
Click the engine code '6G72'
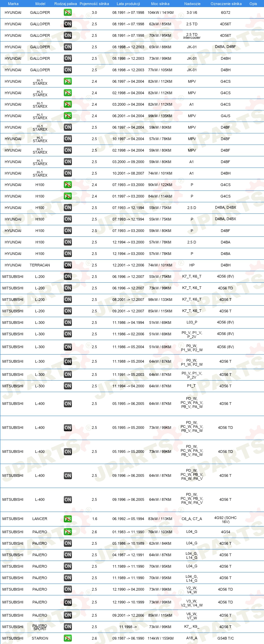coord(226,12)
